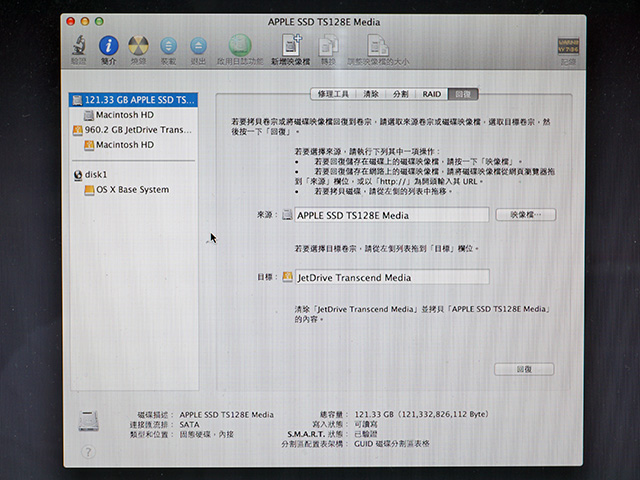Switch to the Erase (清除) tab
This screenshot has height=480, width=640.
click(x=371, y=94)
